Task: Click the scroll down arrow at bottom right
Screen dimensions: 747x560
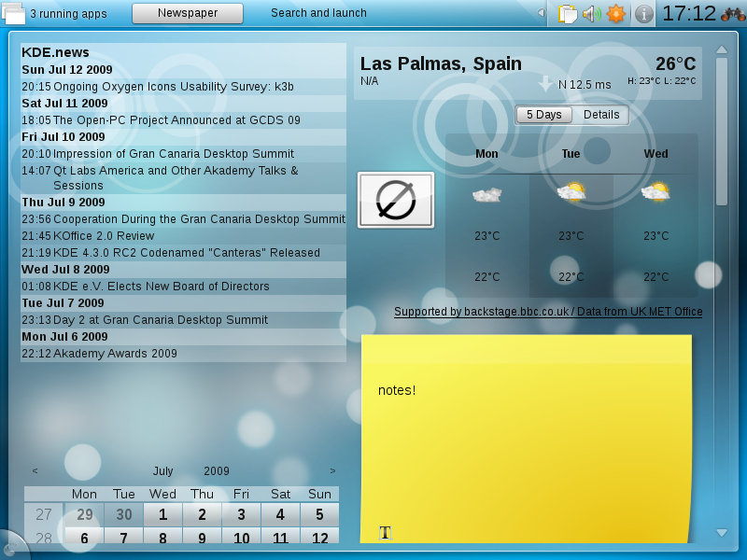Action: point(722,533)
